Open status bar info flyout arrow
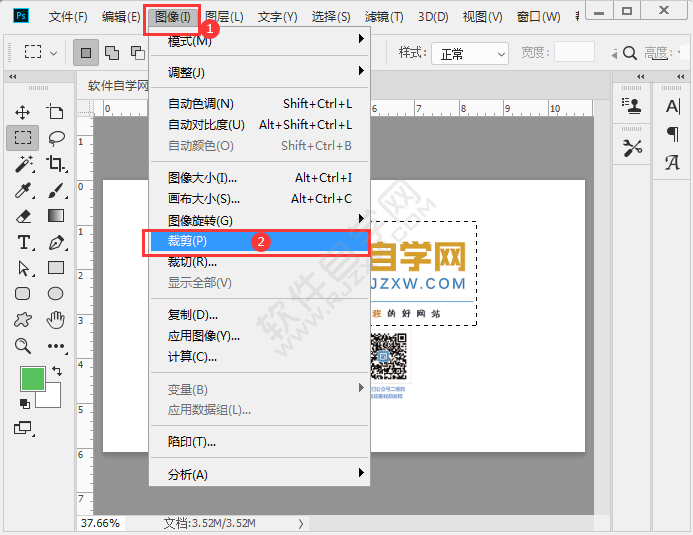The height and width of the screenshot is (535, 693). point(301,524)
